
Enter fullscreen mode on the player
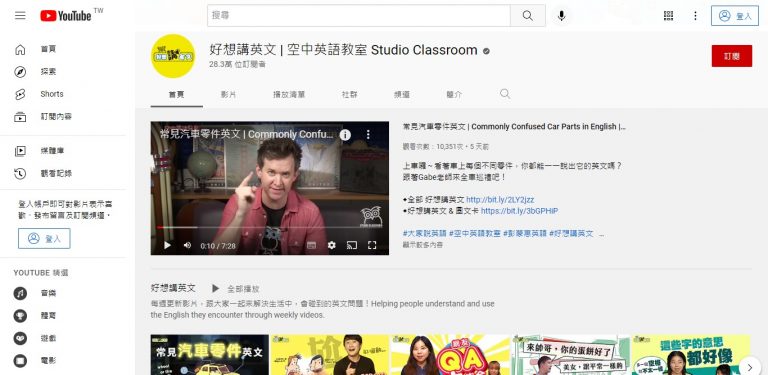372,245
